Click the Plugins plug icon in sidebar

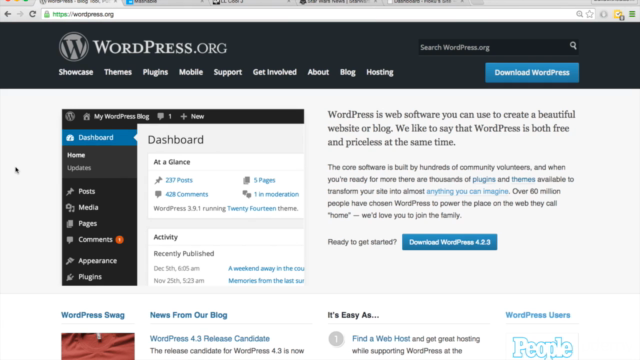point(70,277)
